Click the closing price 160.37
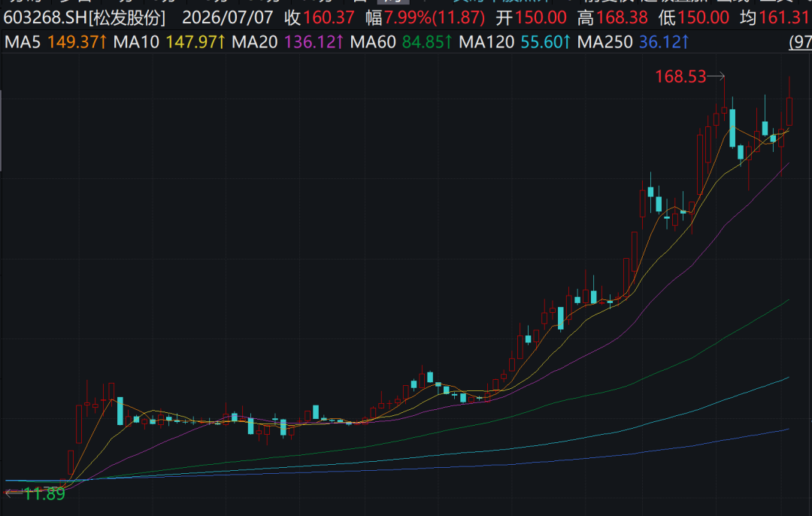 (329, 18)
